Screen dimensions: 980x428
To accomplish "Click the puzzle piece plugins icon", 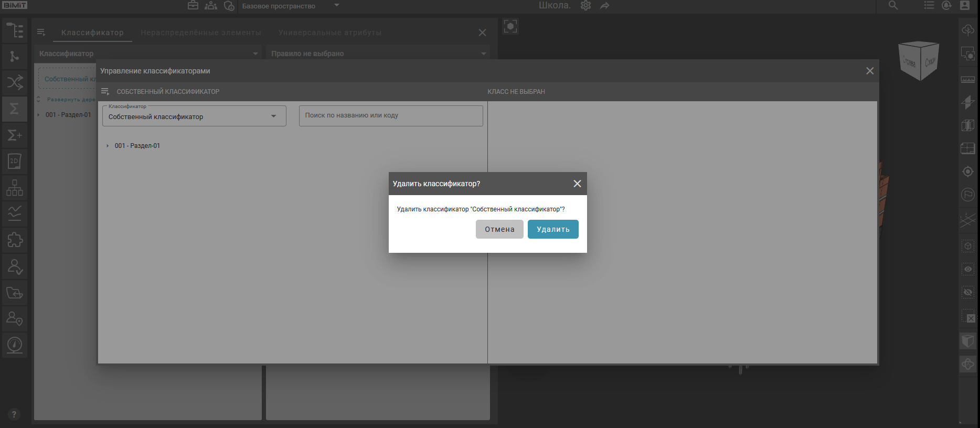I will 14,240.
